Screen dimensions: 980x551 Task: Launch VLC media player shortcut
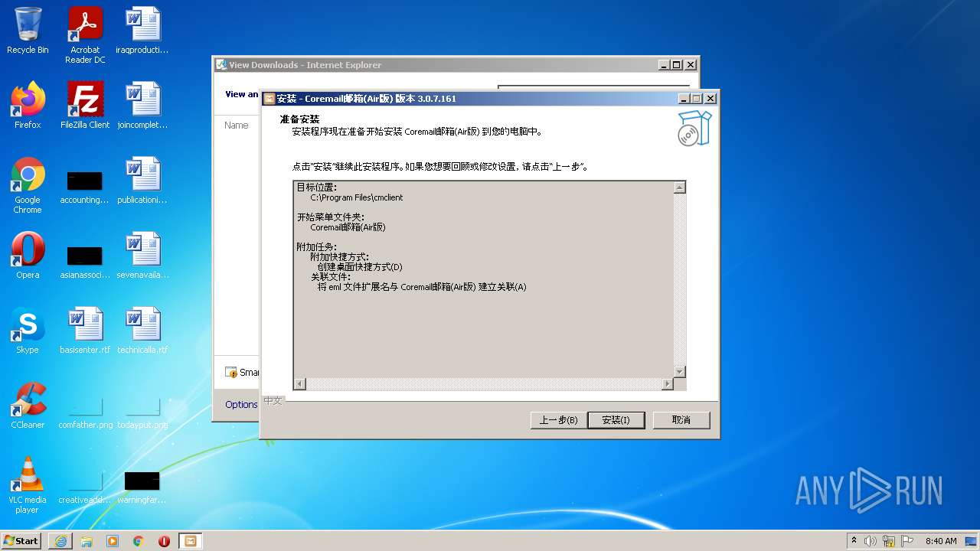[28, 485]
